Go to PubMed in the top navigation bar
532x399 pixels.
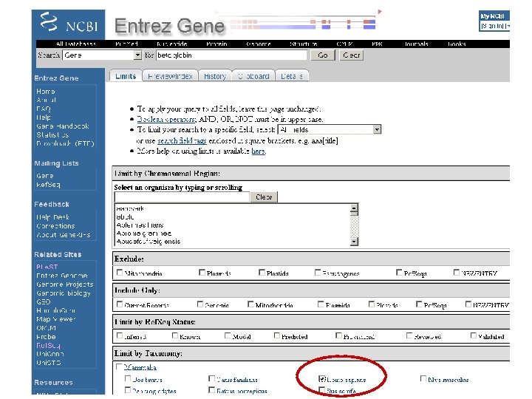[126, 44]
